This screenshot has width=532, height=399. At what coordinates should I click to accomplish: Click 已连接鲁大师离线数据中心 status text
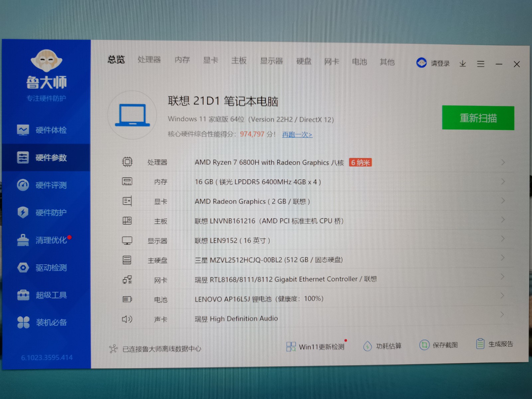[162, 349]
